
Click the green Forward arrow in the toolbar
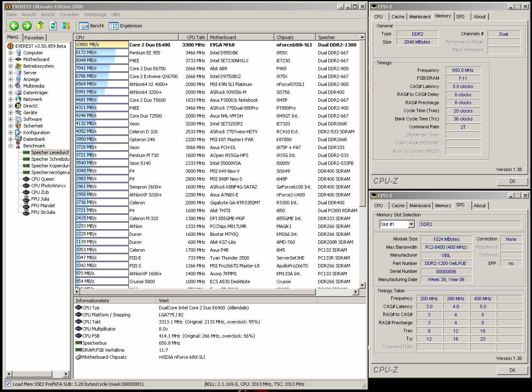27,26
